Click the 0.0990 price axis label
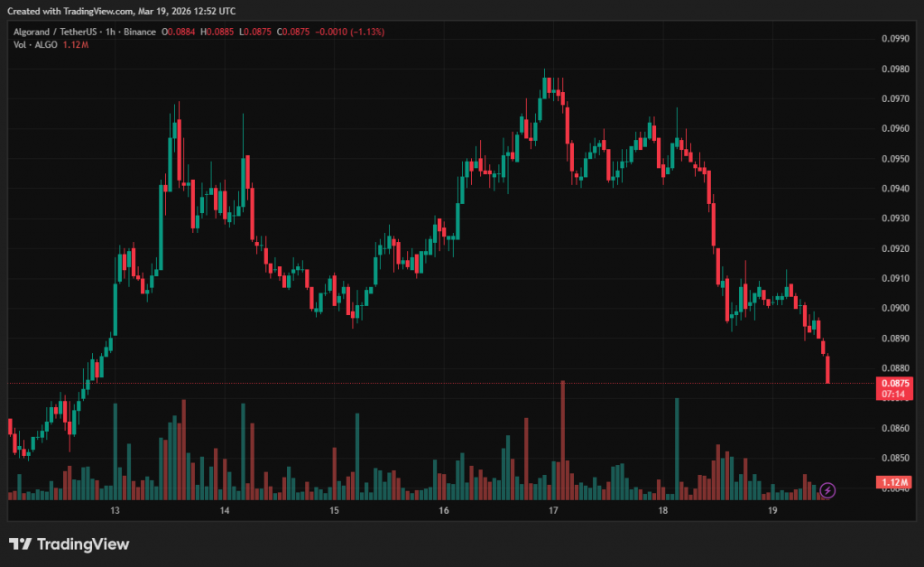924x567 pixels. coord(894,39)
